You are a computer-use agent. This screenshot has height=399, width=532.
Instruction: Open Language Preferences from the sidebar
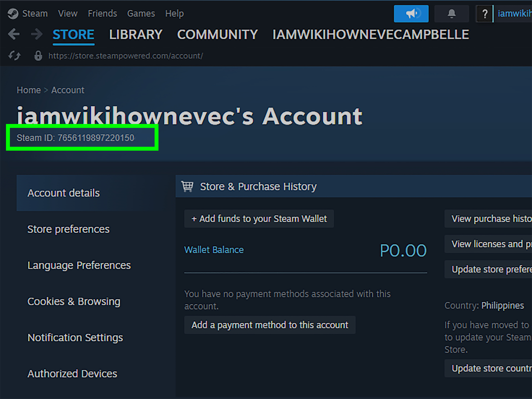click(x=79, y=265)
